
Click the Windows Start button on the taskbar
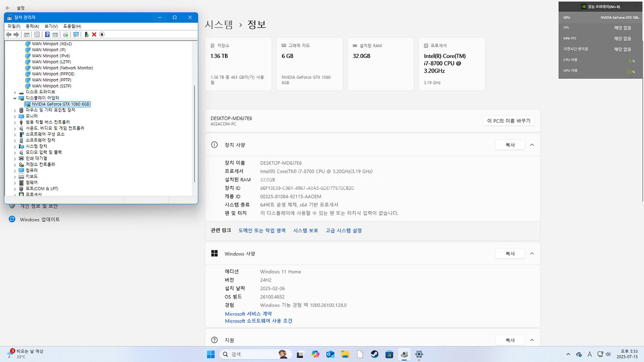[x=211, y=354]
